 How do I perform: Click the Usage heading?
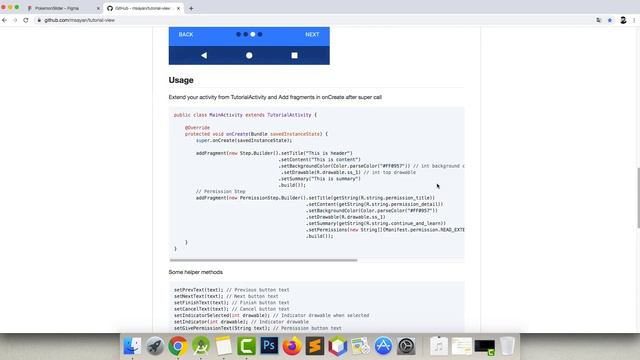pos(181,80)
